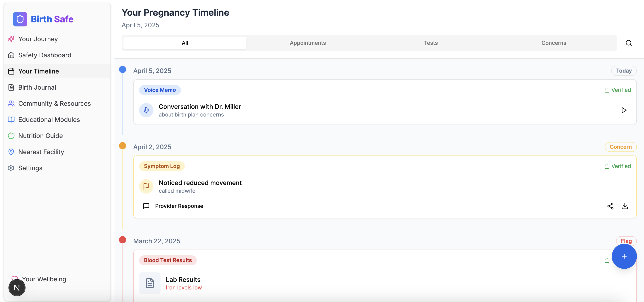Download the Symptom Log entry
644x302 pixels.
[x=625, y=206]
